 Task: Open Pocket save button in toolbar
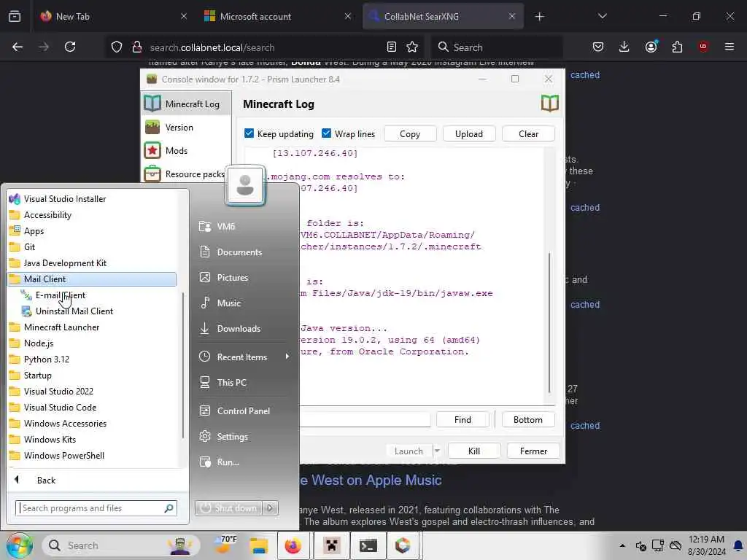tap(598, 47)
